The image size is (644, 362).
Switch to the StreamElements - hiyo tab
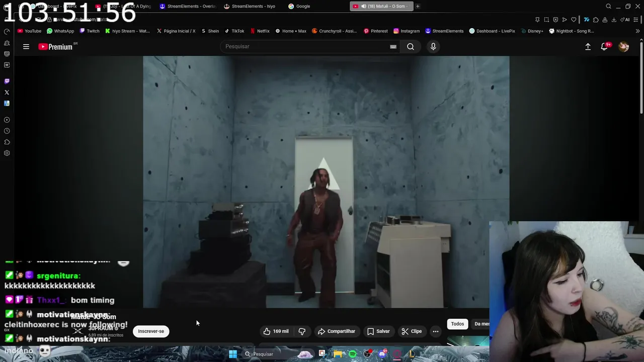click(x=250, y=6)
